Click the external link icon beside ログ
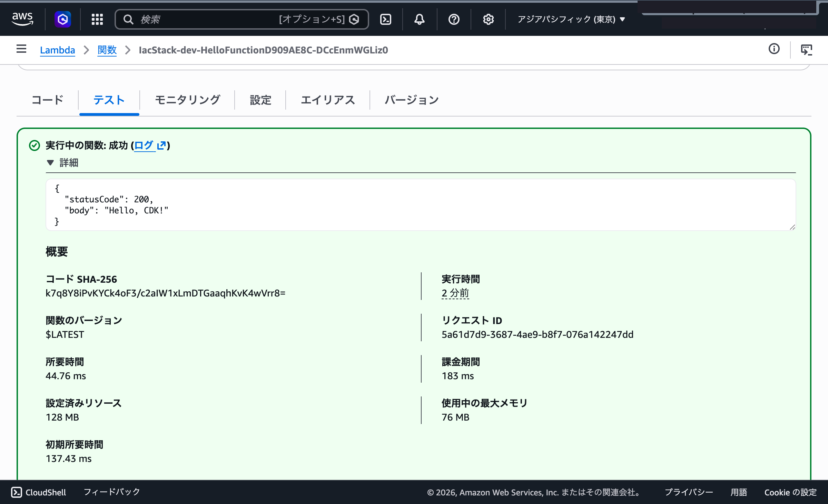Image resolution: width=828 pixels, height=504 pixels. (x=161, y=145)
